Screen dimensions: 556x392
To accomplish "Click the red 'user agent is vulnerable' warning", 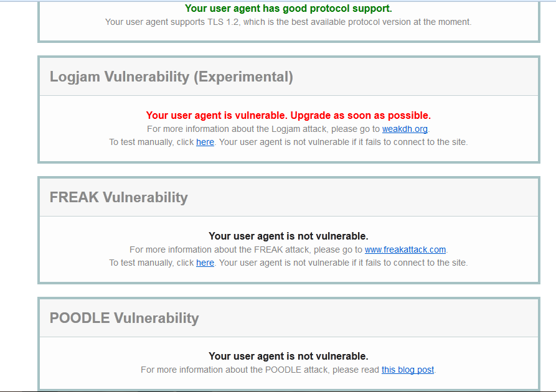I will click(x=288, y=115).
